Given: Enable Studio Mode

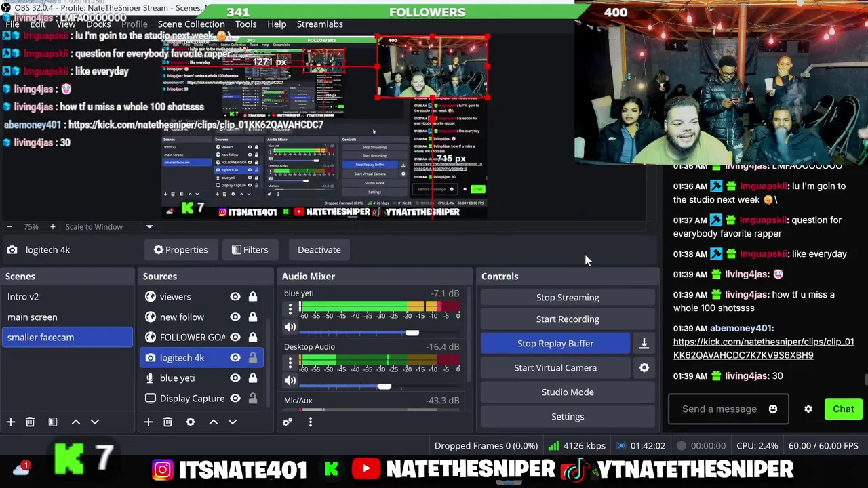Looking at the screenshot, I should coord(568,392).
